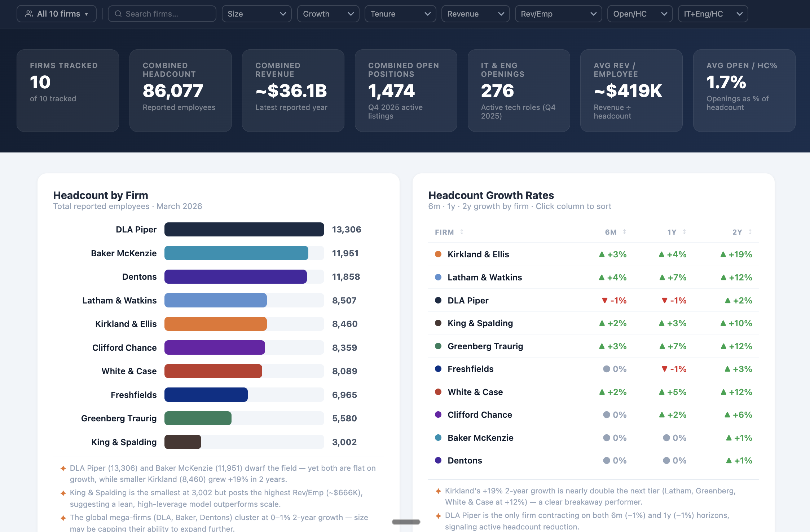Click the Dentons headcount bar
This screenshot has height=532, width=810.
click(235, 277)
